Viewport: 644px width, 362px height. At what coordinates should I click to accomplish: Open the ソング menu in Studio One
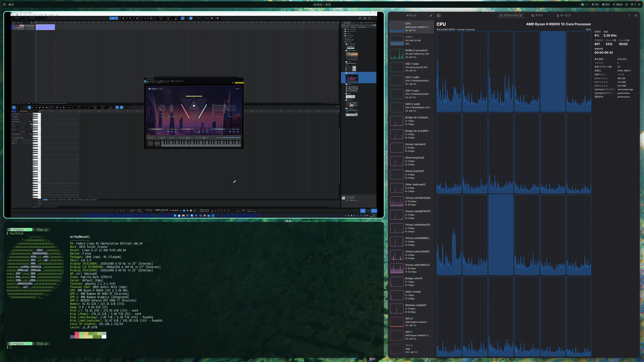[21, 15]
